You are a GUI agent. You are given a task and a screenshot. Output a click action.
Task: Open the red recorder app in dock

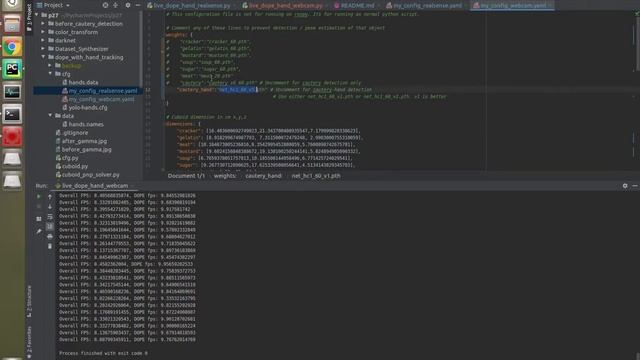pyautogui.click(x=12, y=137)
